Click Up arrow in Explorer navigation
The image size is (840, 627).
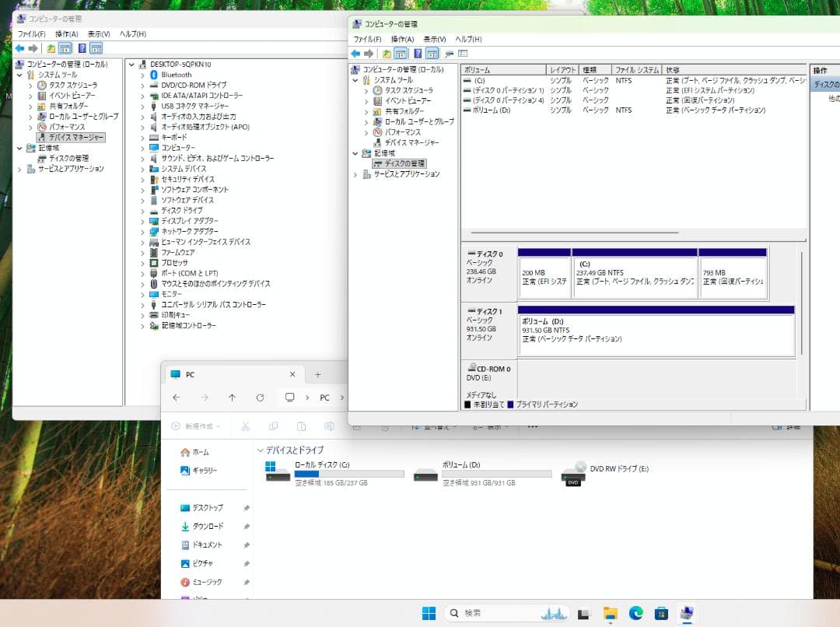pos(232,398)
